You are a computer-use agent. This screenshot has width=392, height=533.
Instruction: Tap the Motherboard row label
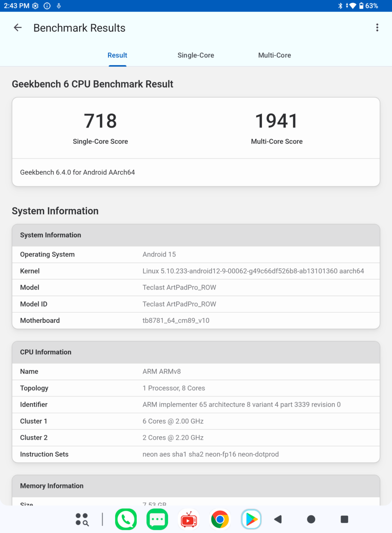tap(40, 321)
